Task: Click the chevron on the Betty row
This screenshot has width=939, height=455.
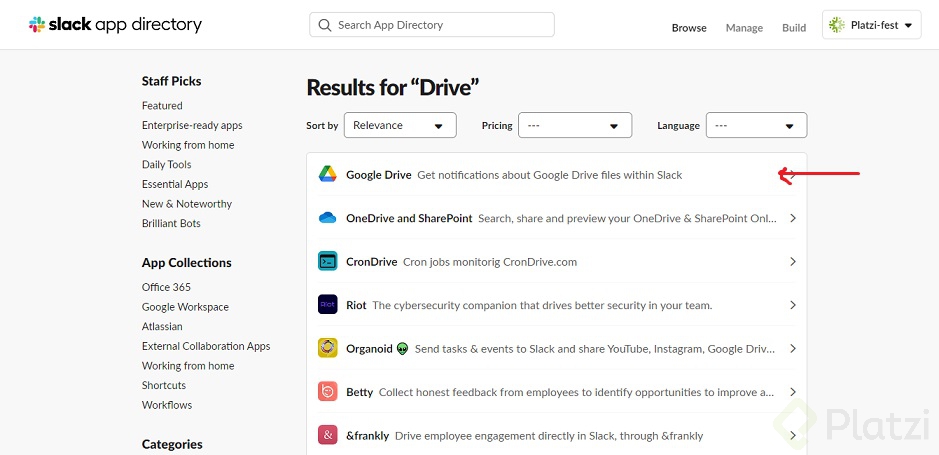Action: click(x=793, y=392)
